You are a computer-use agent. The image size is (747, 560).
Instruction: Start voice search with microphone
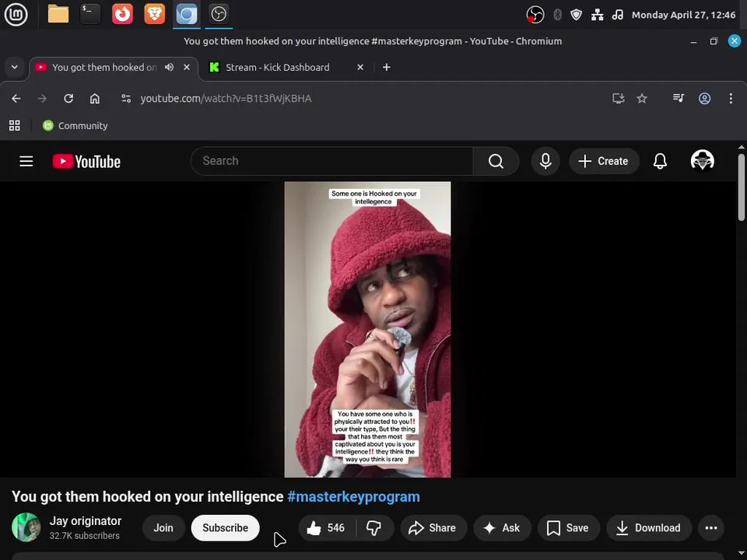545,161
